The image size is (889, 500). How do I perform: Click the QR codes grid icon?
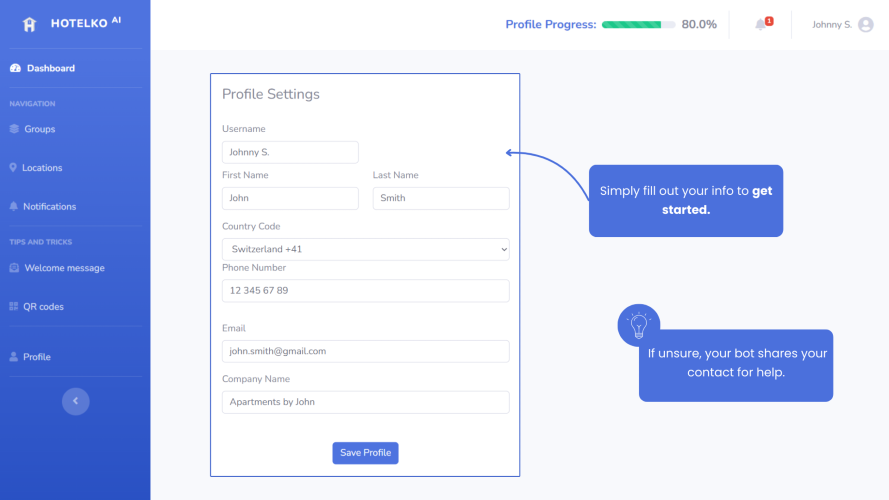[14, 306]
